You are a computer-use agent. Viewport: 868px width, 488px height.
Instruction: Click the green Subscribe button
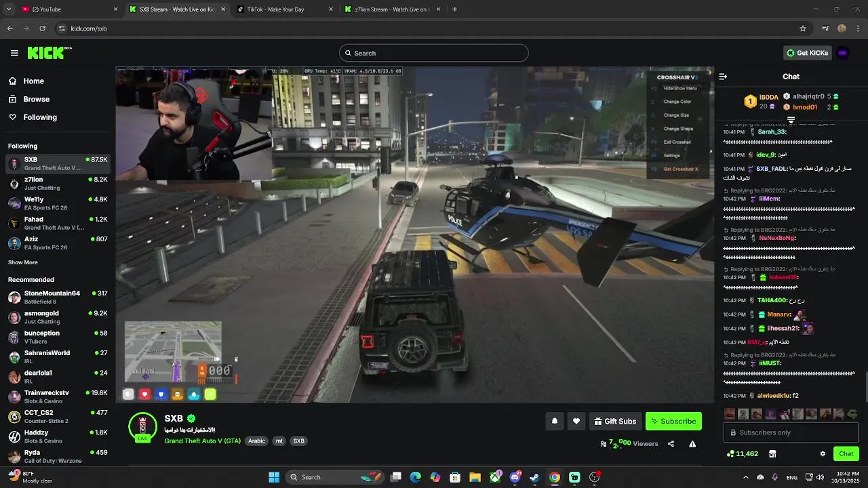click(x=673, y=421)
